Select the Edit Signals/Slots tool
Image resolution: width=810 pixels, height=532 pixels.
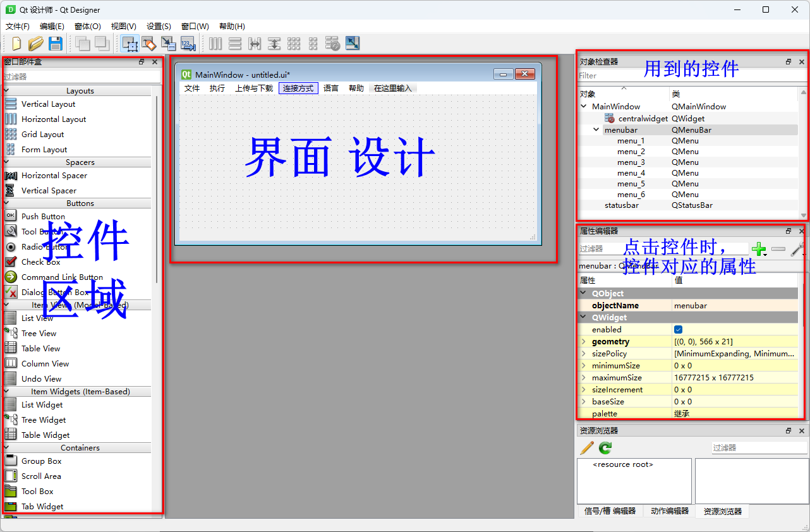coord(149,44)
